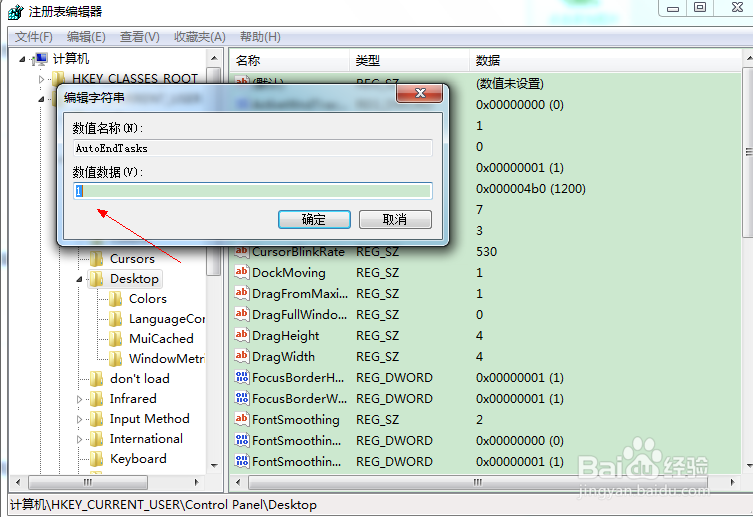Screen dimensions: 753x517
Task: Click the string icon for CursorBlinkRate
Action: pyautogui.click(x=242, y=251)
